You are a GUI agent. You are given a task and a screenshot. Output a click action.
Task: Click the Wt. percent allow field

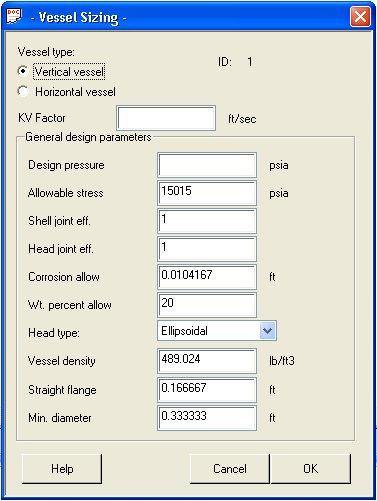(207, 305)
